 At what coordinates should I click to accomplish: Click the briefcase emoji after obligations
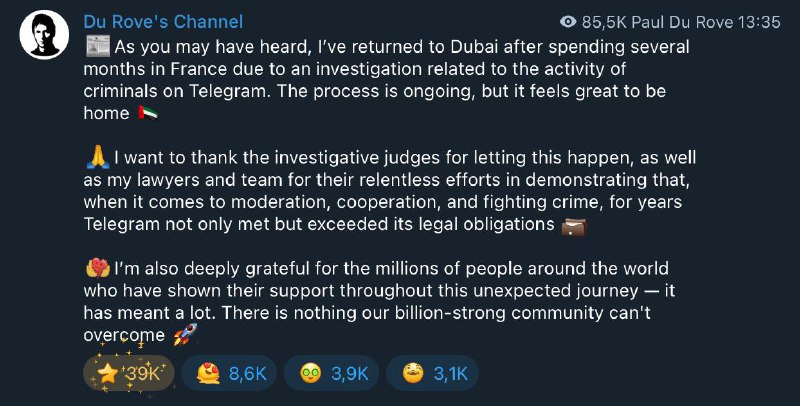click(574, 225)
